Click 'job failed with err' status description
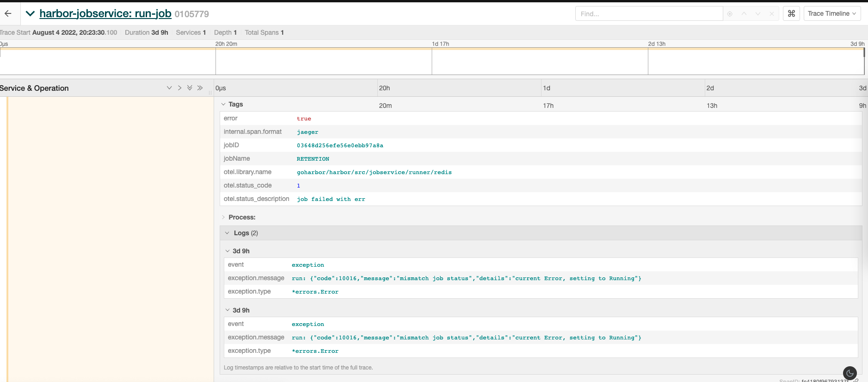Screen dimensions: 868x382 coord(331,200)
